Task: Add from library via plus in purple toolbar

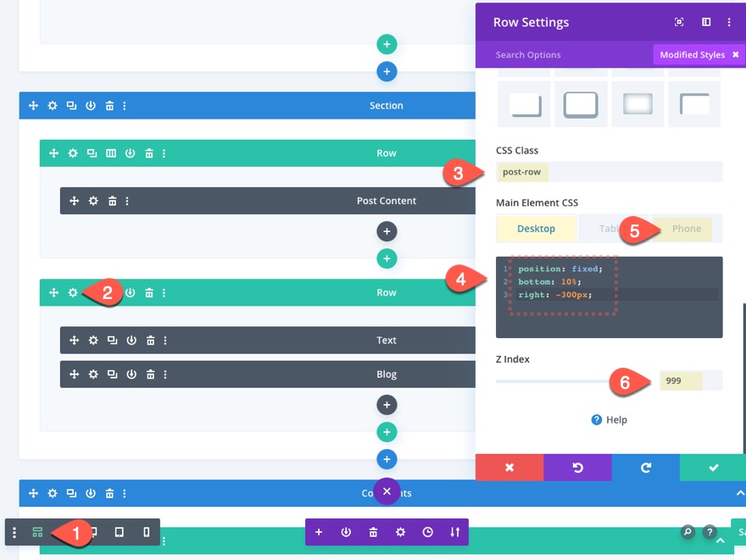Action: (x=319, y=532)
